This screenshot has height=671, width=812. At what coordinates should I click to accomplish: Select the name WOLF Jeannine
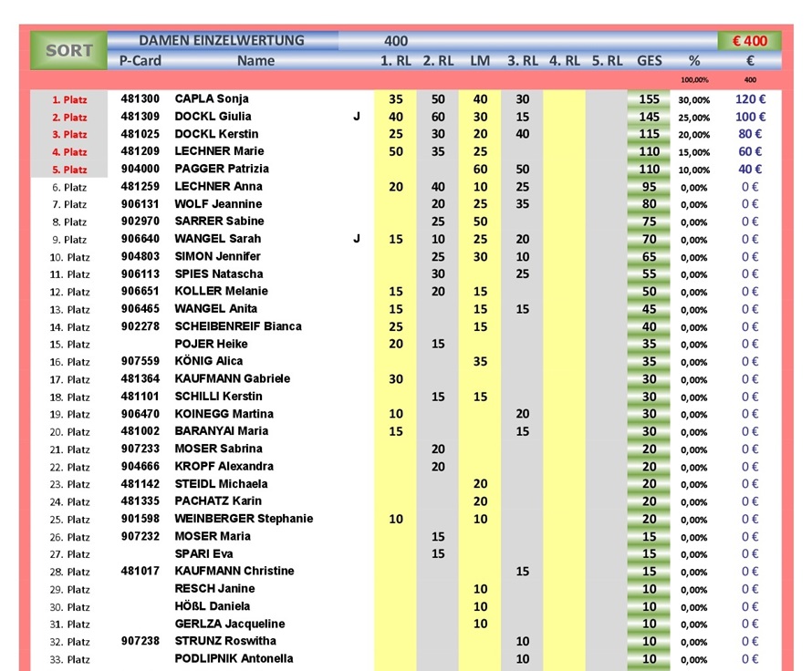(x=218, y=204)
